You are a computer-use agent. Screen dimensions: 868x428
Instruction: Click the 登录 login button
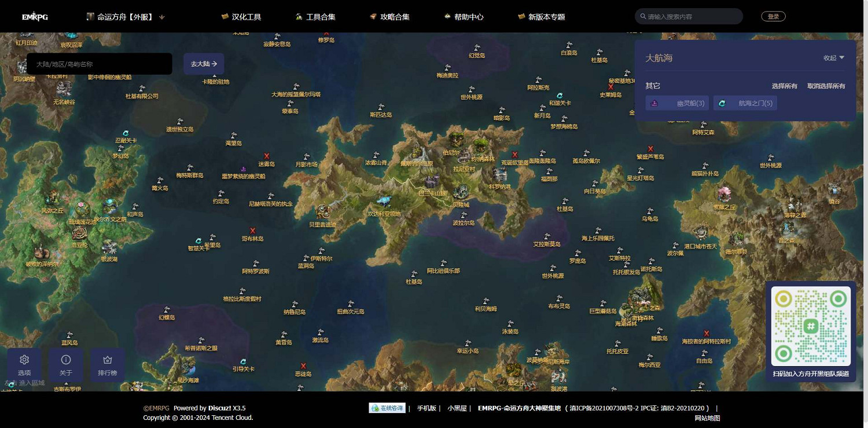[773, 17]
